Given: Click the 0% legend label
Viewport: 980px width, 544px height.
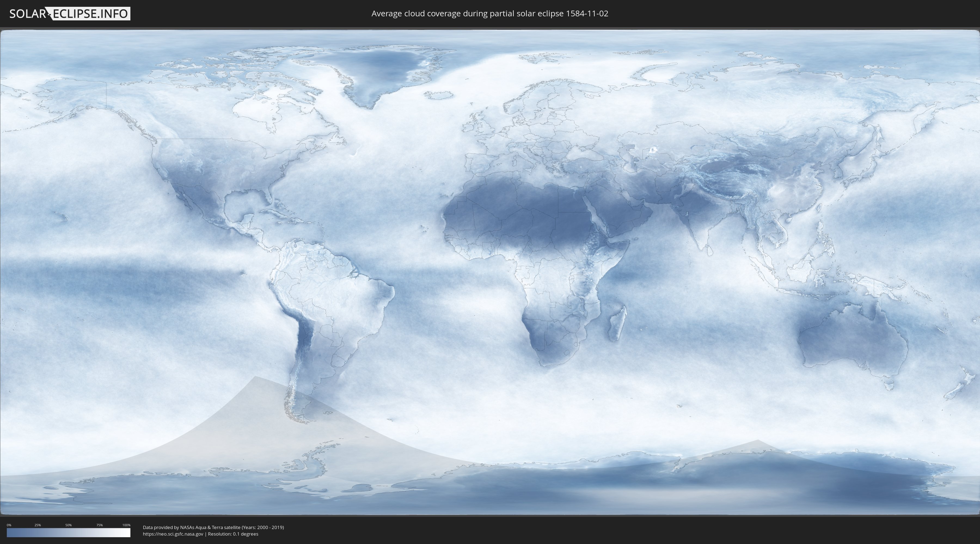Looking at the screenshot, I should click(9, 525).
